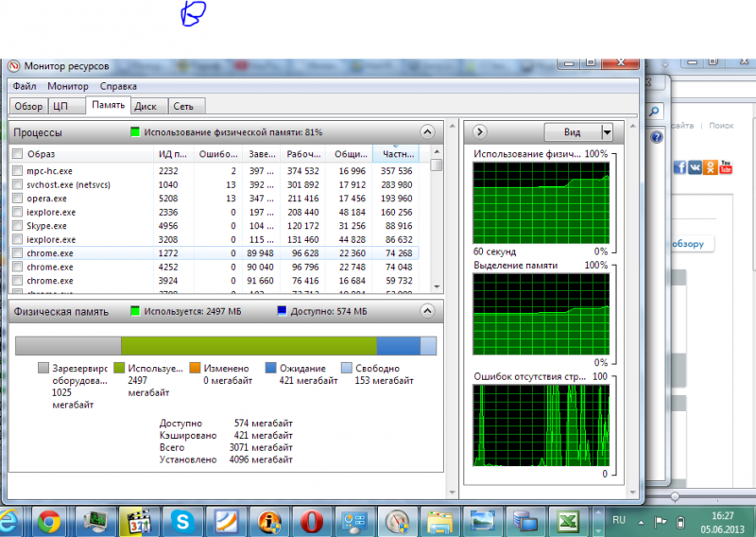756x537 pixels.
Task: Open Internet Explorer from the taskbar
Action: [9, 522]
